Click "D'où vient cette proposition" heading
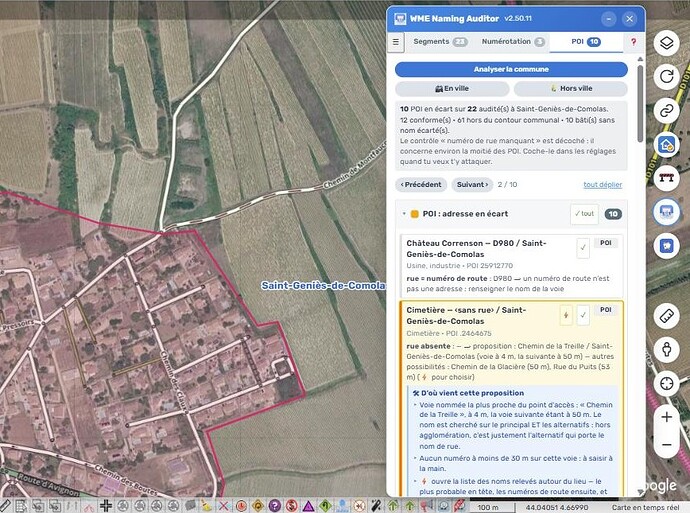Image resolution: width=690 pixels, height=513 pixels. pos(472,393)
